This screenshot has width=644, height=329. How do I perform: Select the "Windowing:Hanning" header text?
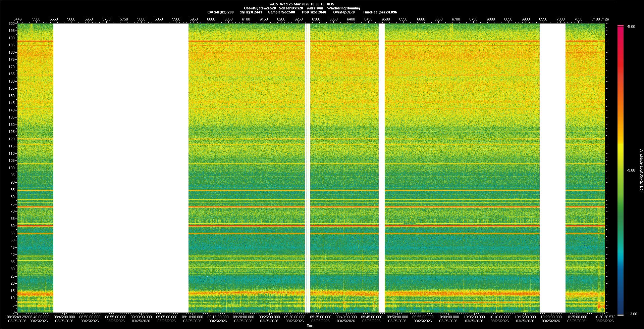pyautogui.click(x=343, y=8)
